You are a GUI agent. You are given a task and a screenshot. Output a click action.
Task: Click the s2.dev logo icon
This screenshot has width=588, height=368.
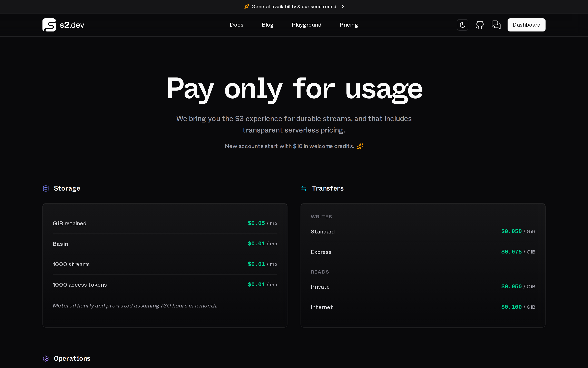point(49,25)
